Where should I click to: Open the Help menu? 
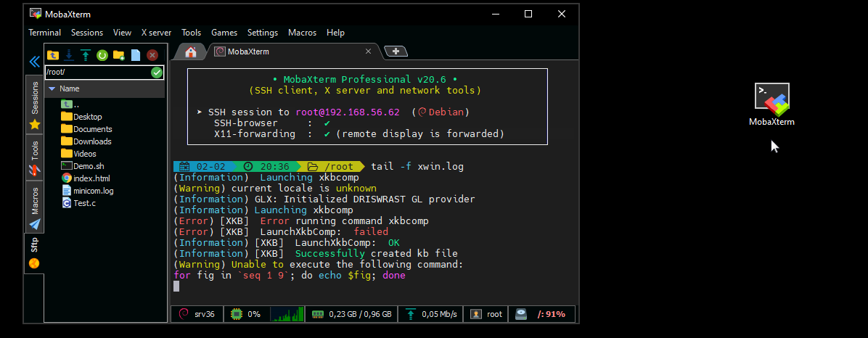pos(335,33)
